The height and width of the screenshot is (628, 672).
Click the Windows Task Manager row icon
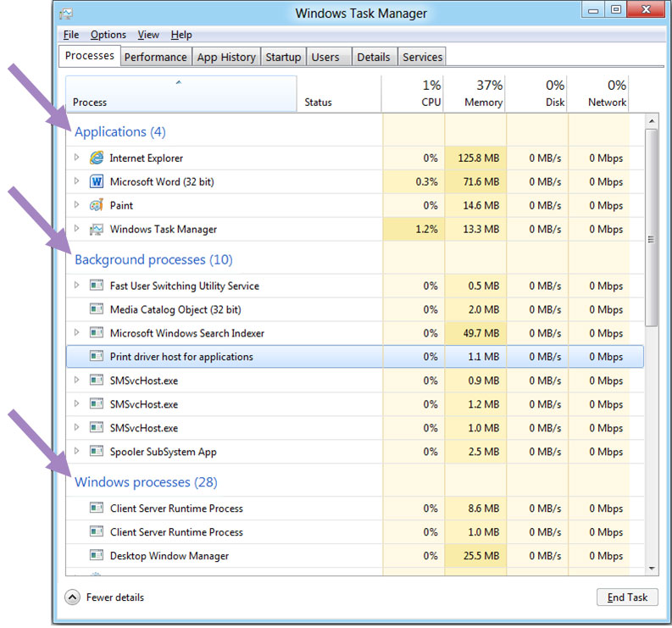pyautogui.click(x=97, y=230)
